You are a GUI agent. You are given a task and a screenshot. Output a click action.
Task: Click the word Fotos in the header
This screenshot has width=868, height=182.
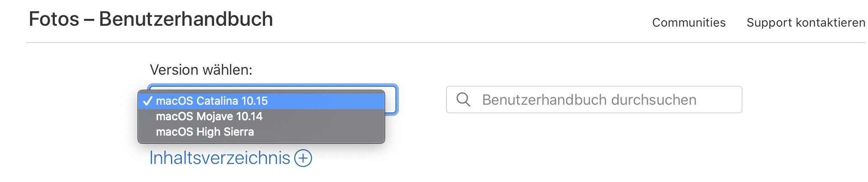(54, 19)
